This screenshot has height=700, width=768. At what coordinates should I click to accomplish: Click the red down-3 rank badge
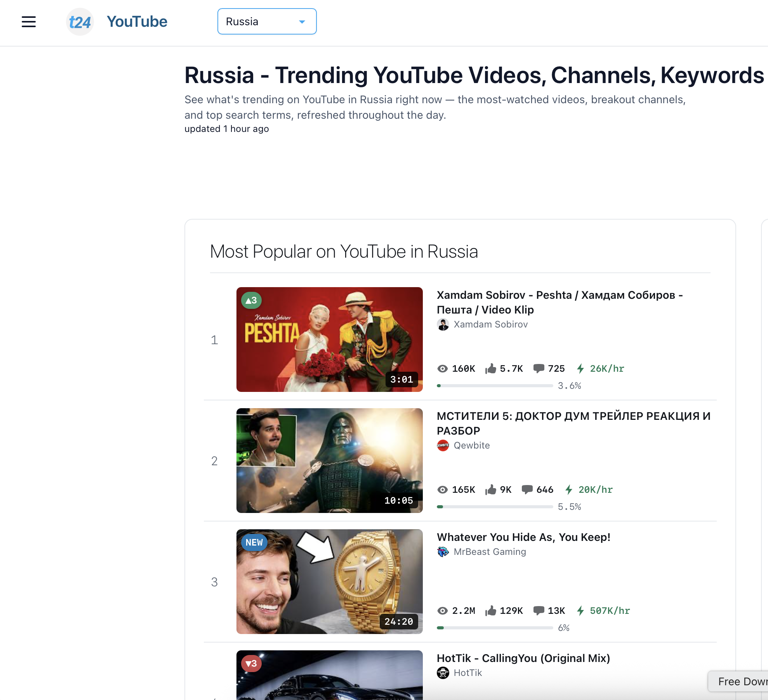click(252, 664)
